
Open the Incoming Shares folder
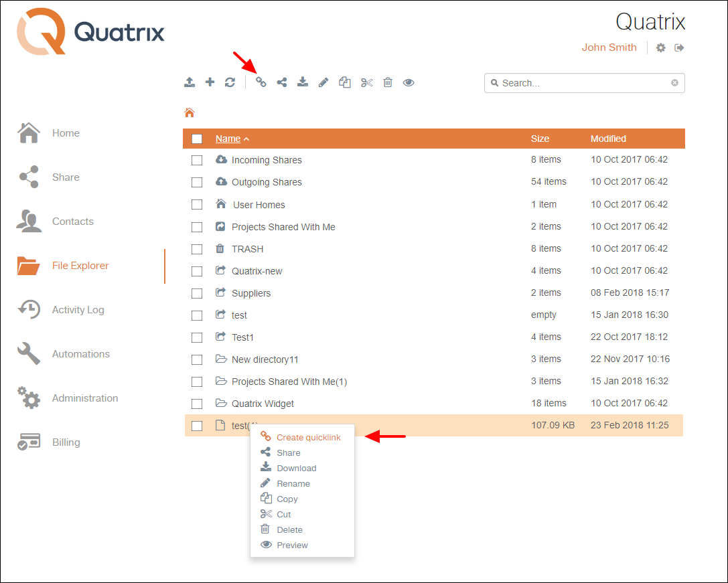click(x=267, y=160)
